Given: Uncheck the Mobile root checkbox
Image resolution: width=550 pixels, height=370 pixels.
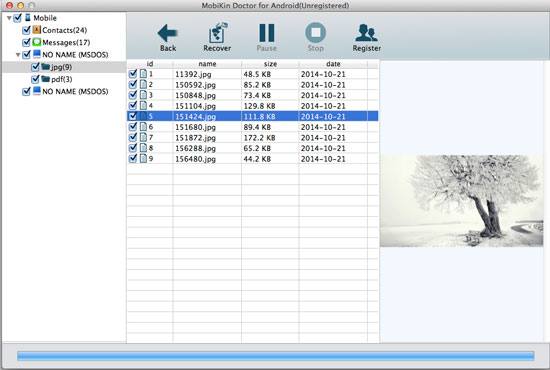Looking at the screenshot, I should [18, 18].
